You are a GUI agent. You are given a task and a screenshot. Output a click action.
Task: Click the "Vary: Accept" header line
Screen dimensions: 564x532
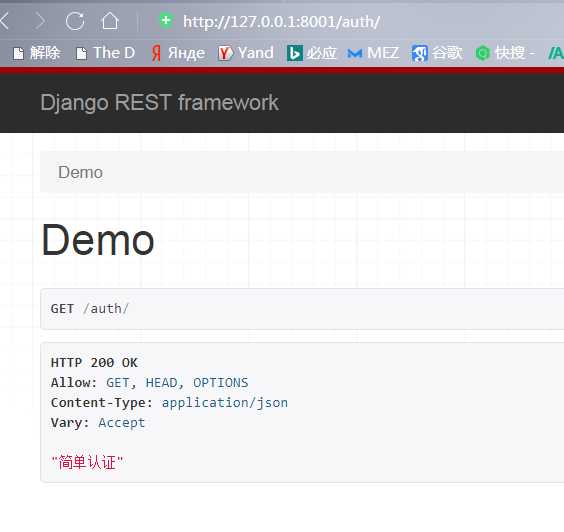pyautogui.click(x=98, y=423)
